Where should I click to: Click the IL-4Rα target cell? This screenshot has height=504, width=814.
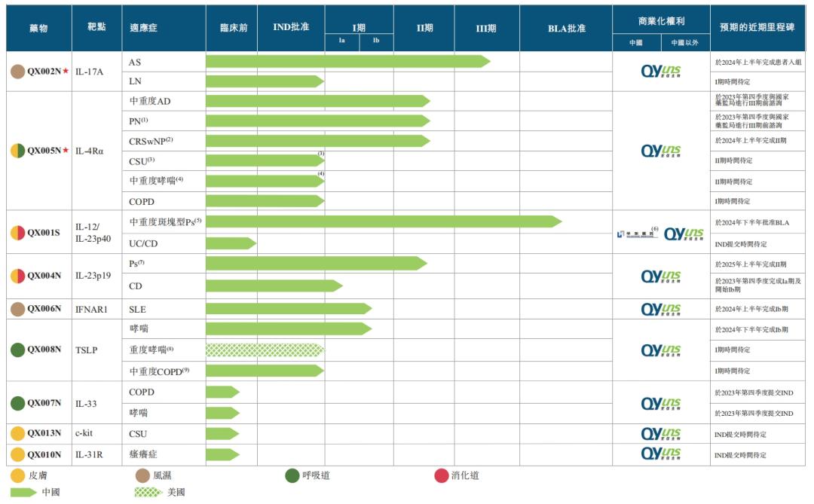click(x=89, y=151)
